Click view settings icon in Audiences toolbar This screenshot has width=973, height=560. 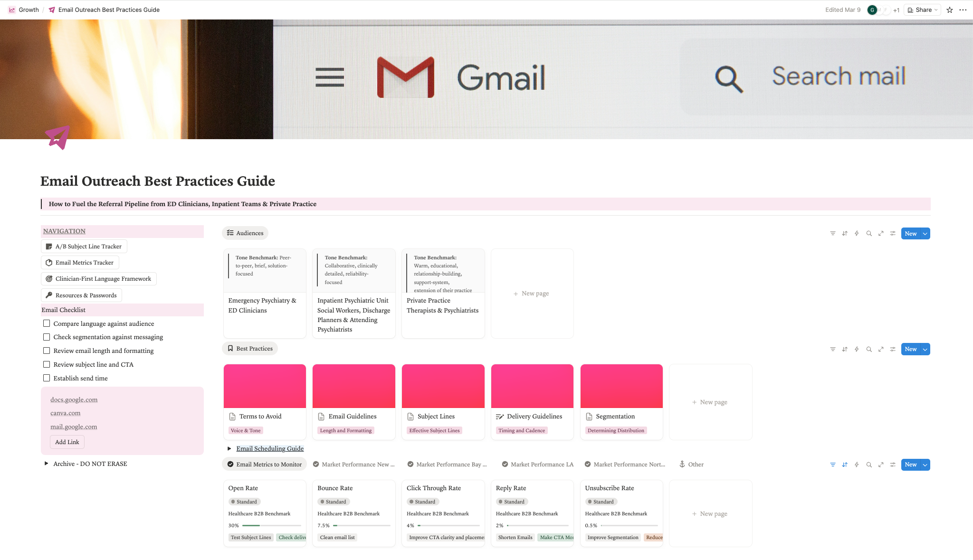893,234
